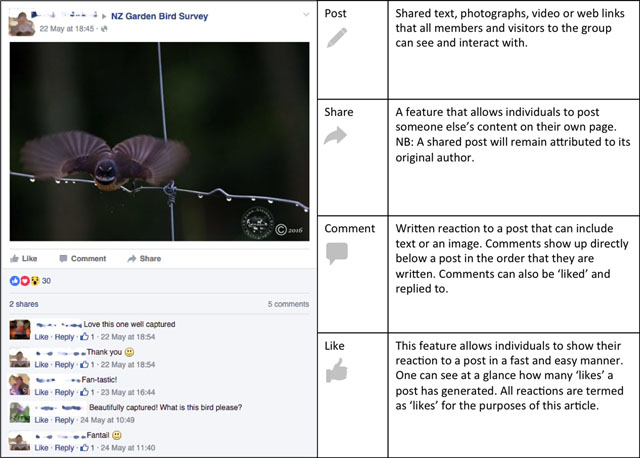Screen dimensions: 640x458
Task: Click the grey speech bubble Comment icon
Action: click(338, 253)
